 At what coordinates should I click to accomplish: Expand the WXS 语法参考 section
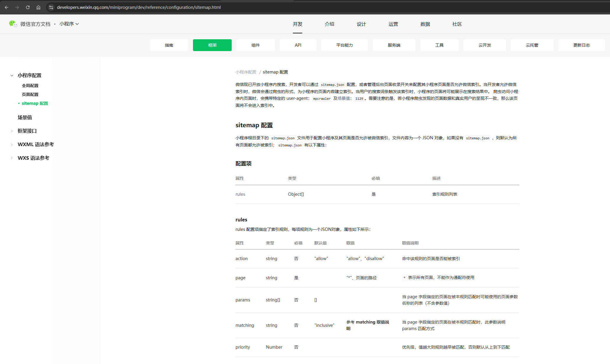12,158
